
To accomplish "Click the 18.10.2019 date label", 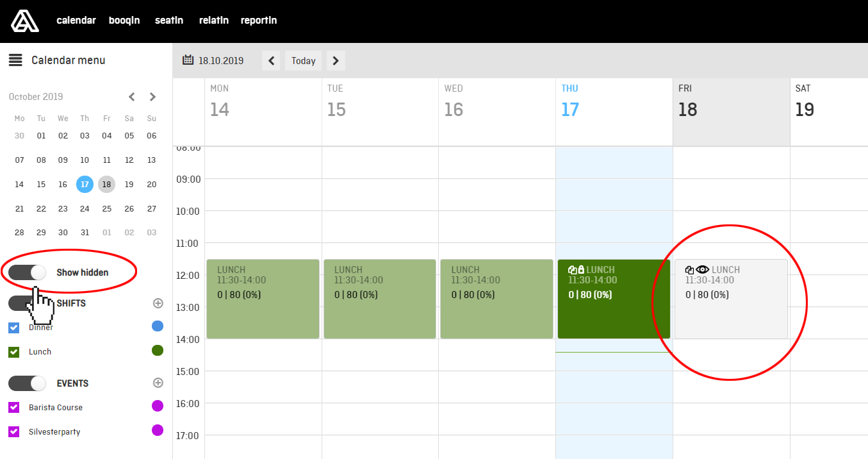I will coord(221,61).
